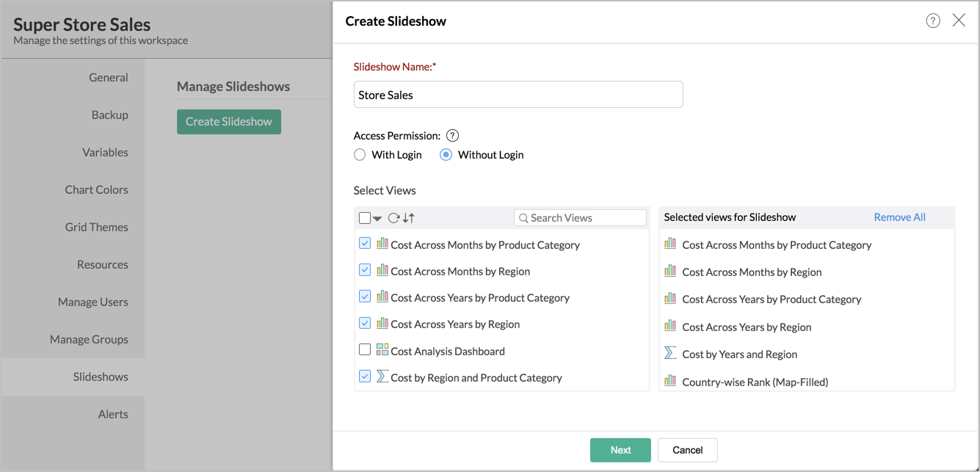Switch to the Chart Colors section
This screenshot has height=472, width=980.
pos(96,189)
